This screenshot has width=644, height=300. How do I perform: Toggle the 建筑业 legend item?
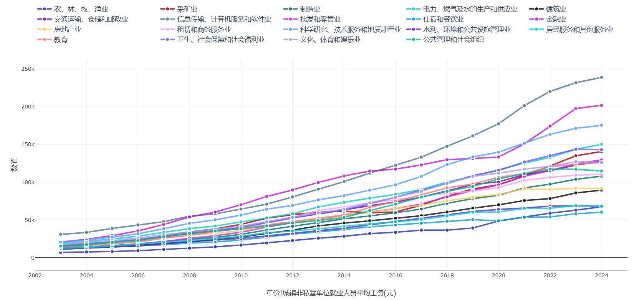[x=548, y=9]
